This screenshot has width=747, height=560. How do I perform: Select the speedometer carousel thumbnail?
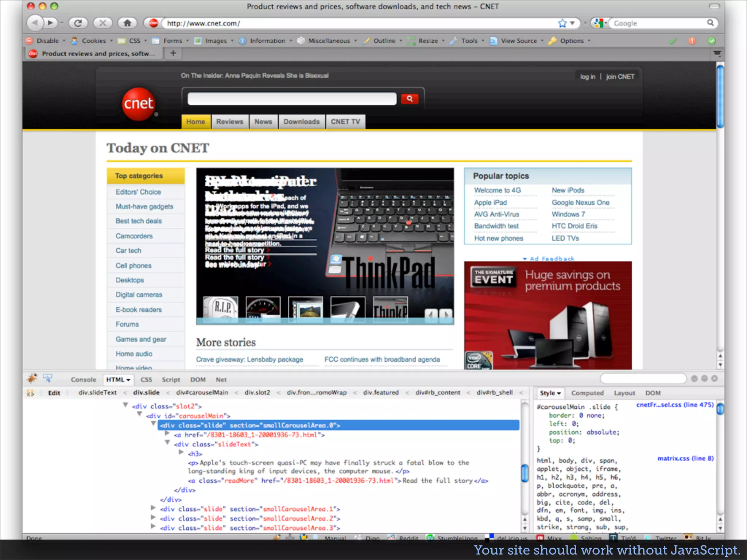point(263,309)
